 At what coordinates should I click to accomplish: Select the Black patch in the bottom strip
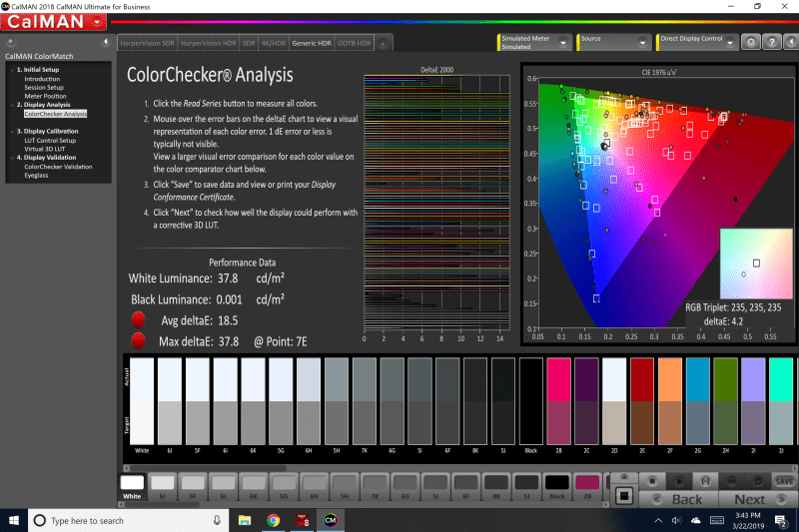pyautogui.click(x=557, y=487)
